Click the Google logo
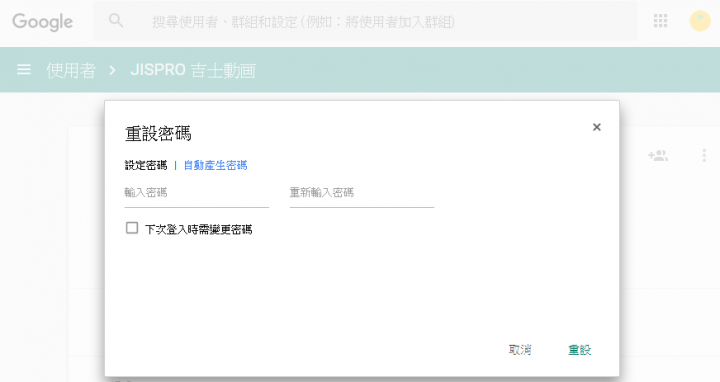Screen dimensions: 720x382 [x=42, y=22]
